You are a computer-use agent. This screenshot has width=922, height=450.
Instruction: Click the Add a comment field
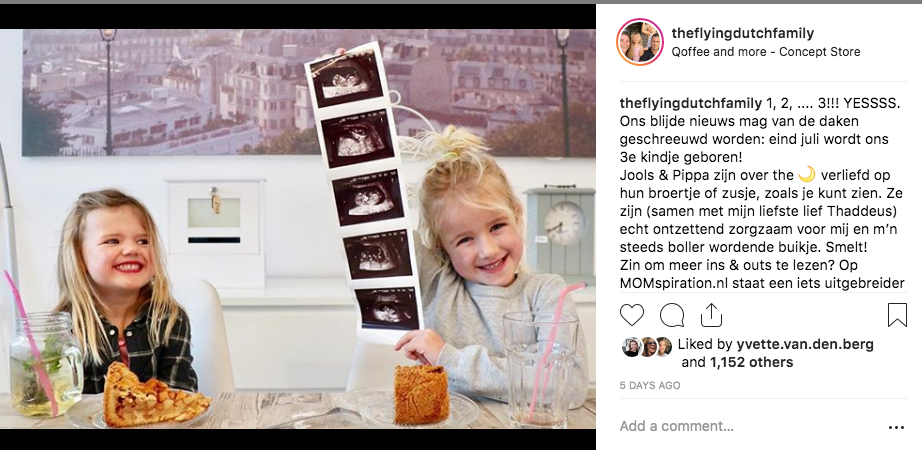click(747, 426)
